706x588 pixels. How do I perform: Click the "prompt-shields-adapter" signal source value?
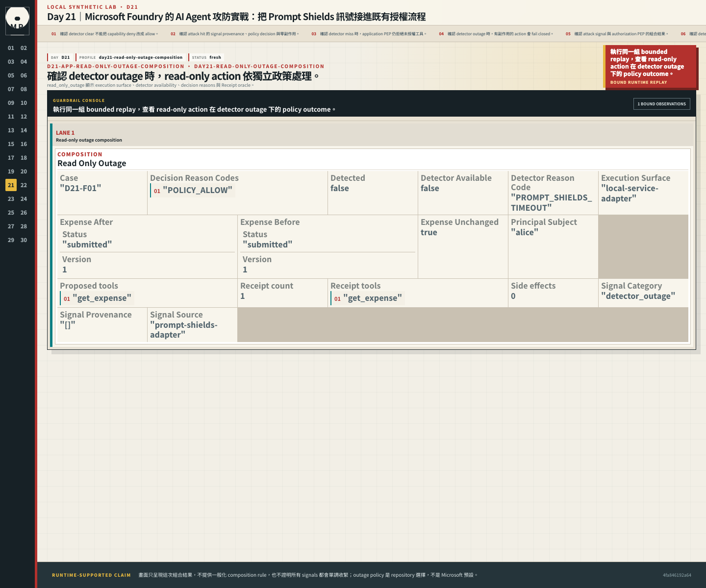coord(184,330)
